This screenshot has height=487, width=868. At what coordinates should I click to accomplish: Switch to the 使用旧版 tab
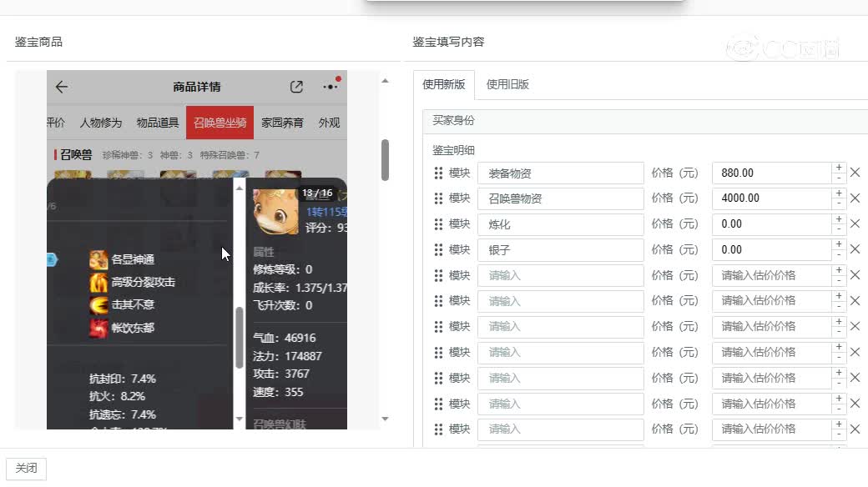pos(507,83)
